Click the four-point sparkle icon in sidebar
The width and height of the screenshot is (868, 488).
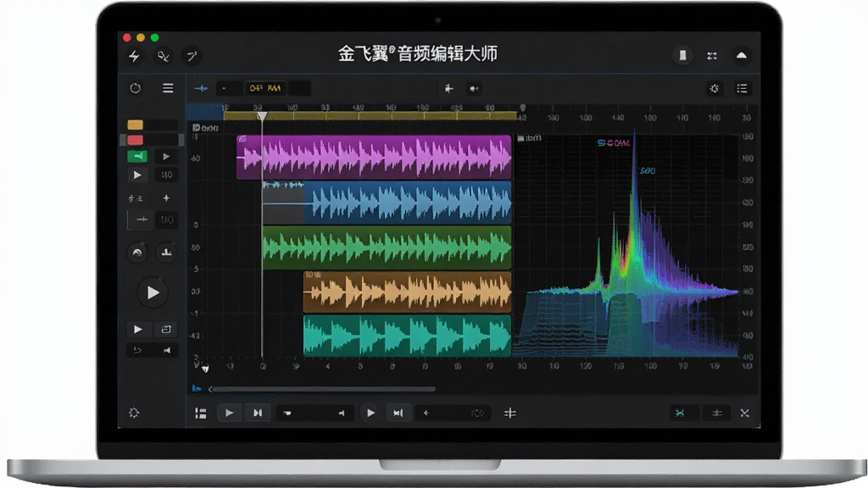tap(166, 198)
